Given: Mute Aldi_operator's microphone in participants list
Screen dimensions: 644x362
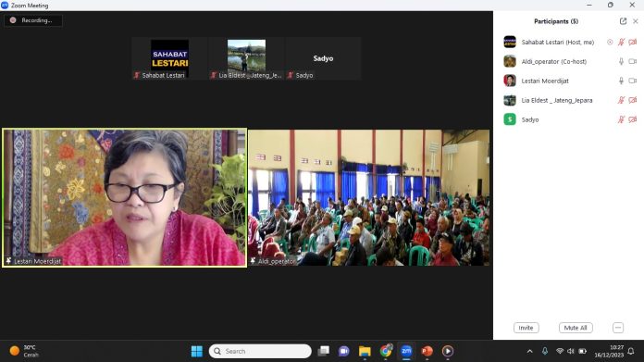Looking at the screenshot, I should coord(621,61).
